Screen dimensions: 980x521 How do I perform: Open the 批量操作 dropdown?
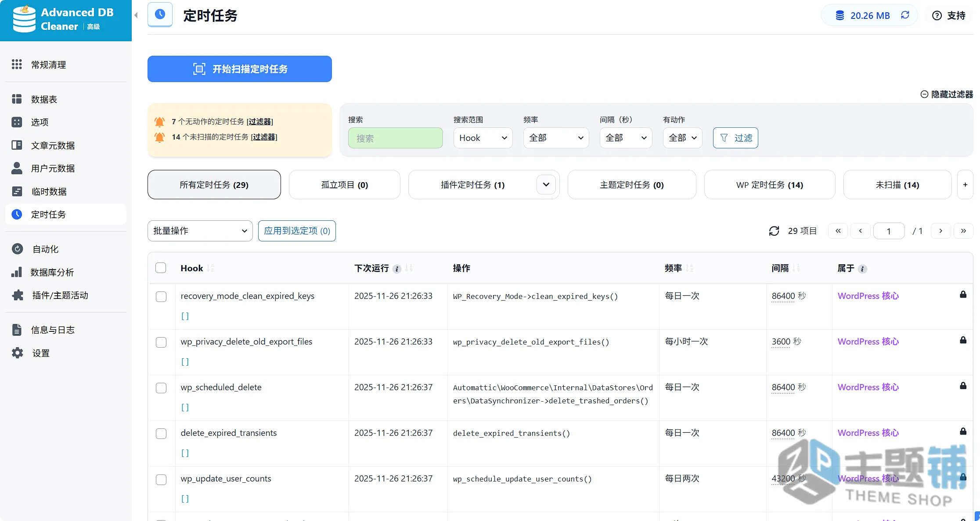click(x=200, y=231)
